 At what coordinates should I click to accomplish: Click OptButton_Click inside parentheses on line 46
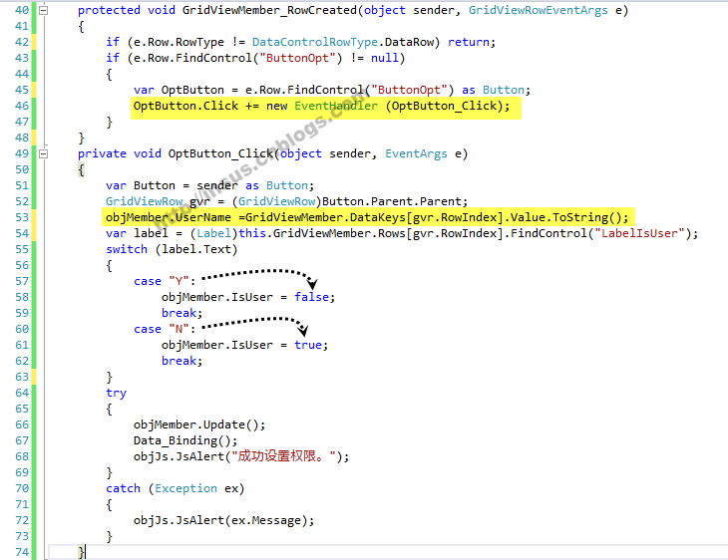click(x=444, y=106)
